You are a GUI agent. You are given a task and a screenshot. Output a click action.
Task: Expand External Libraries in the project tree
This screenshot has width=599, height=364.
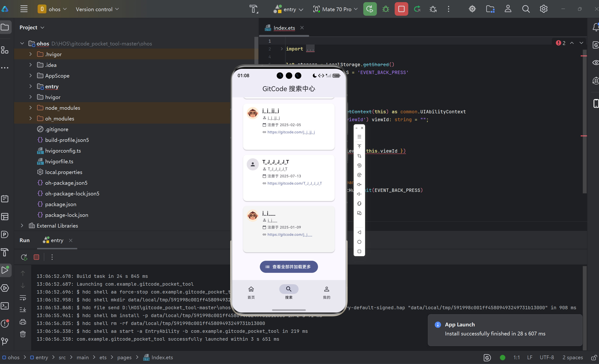pyautogui.click(x=22, y=226)
